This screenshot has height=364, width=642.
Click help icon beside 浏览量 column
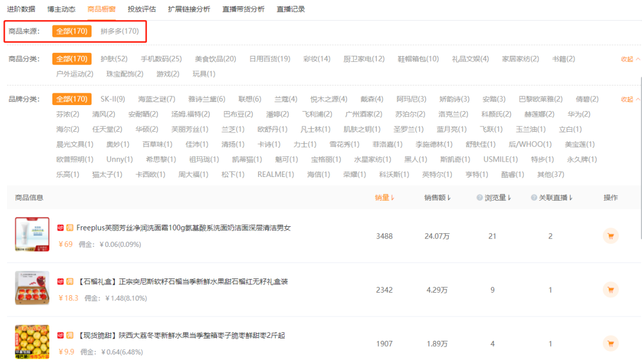[x=479, y=198]
